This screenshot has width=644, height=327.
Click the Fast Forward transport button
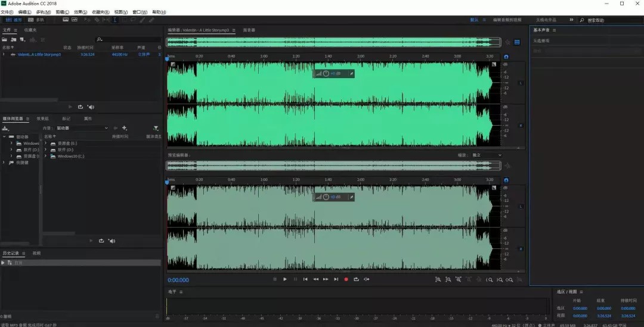(x=326, y=279)
